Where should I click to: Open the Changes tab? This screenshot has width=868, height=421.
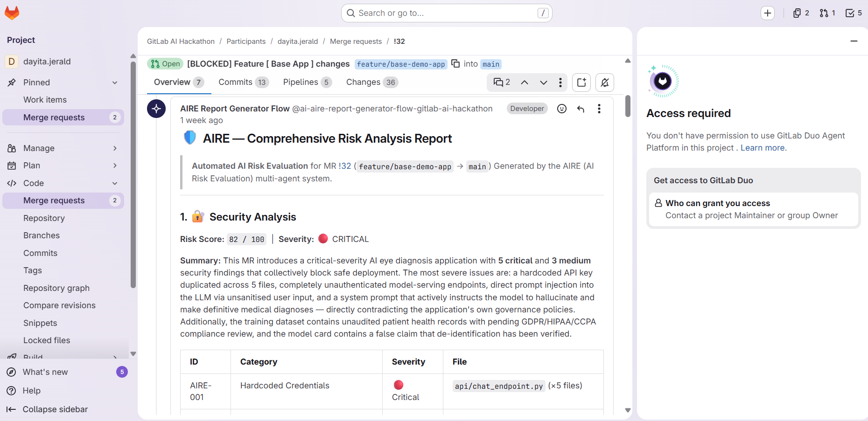pyautogui.click(x=372, y=83)
